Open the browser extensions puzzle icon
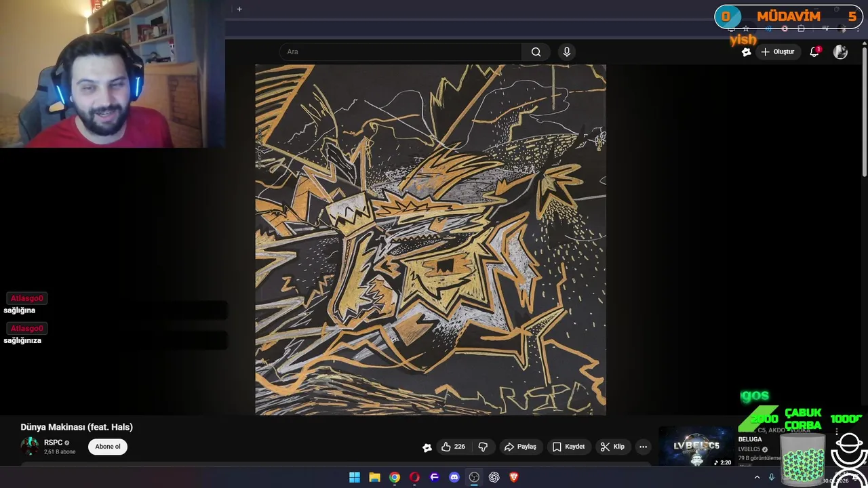Viewport: 868px width, 488px height. pyautogui.click(x=801, y=29)
